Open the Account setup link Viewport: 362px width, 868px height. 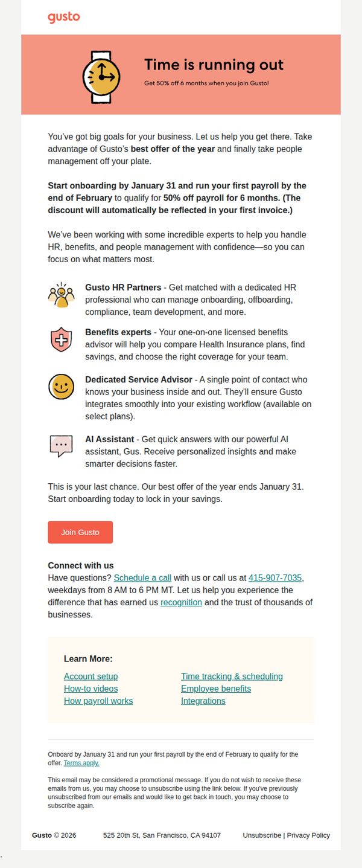pos(91,677)
